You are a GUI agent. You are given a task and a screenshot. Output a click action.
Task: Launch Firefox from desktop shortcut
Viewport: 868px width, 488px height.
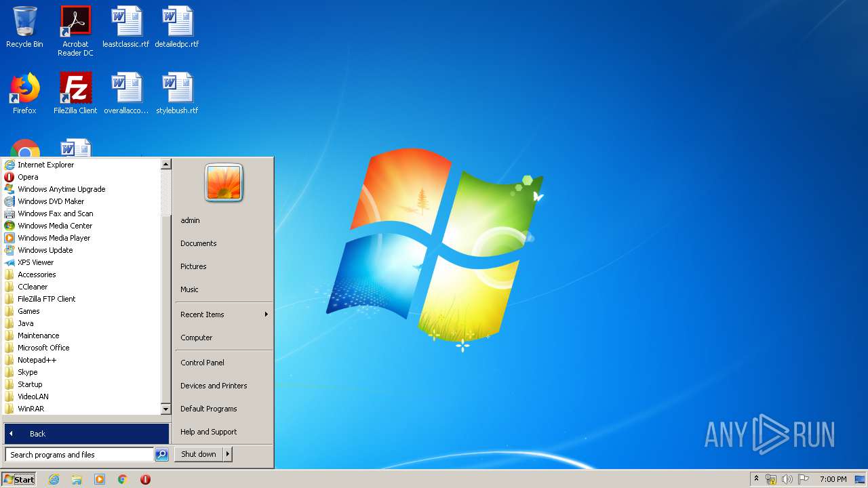[24, 94]
